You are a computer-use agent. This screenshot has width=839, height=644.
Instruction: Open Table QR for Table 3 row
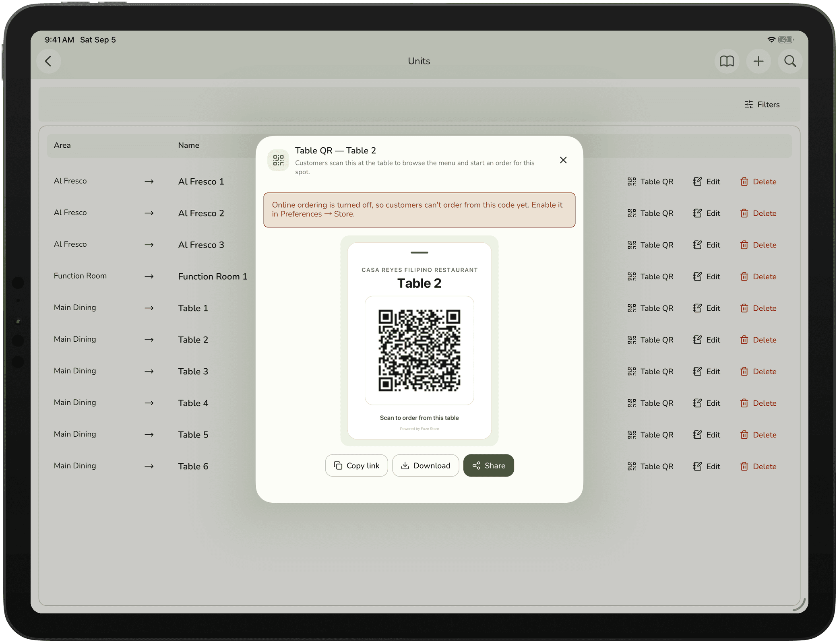[650, 372]
